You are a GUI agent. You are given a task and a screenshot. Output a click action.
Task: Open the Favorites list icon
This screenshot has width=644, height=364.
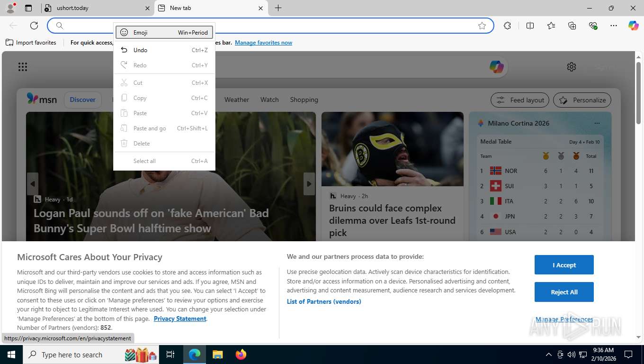[551, 26]
